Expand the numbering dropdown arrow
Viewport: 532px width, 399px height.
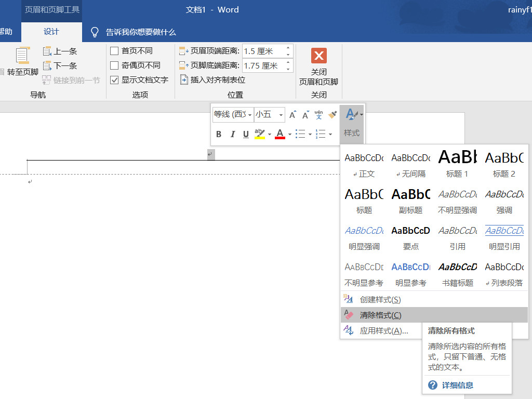point(330,135)
